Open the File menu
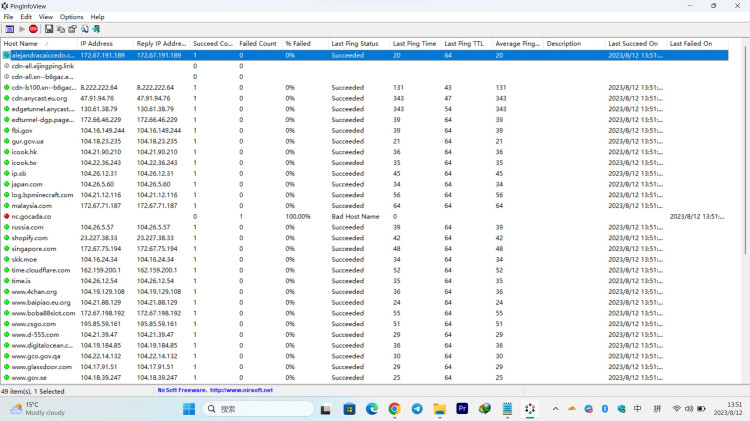 point(9,17)
